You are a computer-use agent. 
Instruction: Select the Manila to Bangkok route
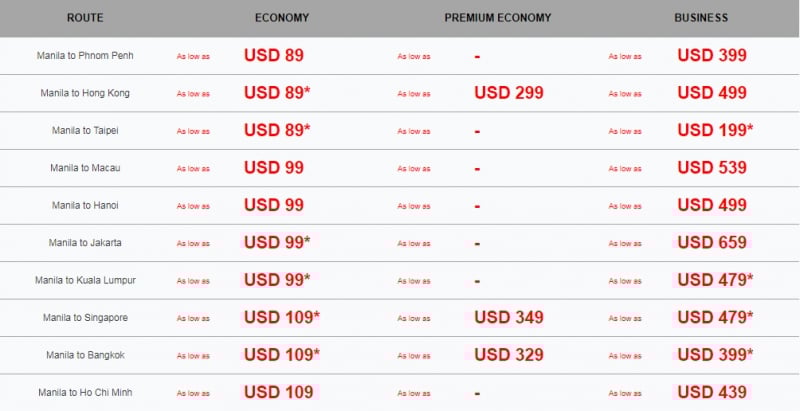point(85,355)
